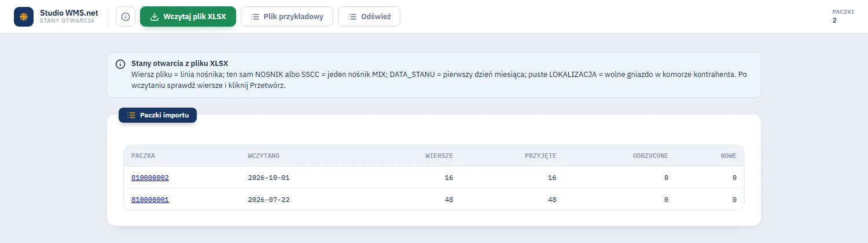The height and width of the screenshot is (243, 868).
Task: Click the NOWE column header
Action: pyautogui.click(x=729, y=156)
